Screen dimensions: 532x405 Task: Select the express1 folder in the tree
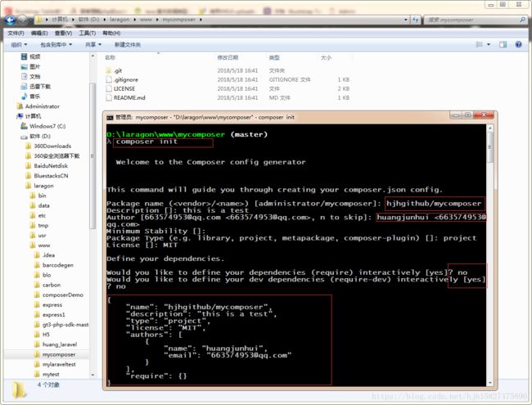(x=53, y=315)
